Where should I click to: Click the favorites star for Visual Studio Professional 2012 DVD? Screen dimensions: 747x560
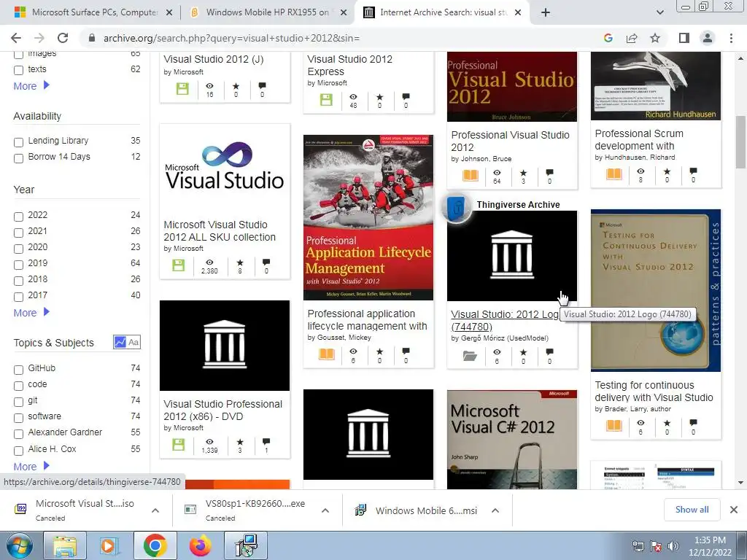pyautogui.click(x=239, y=441)
